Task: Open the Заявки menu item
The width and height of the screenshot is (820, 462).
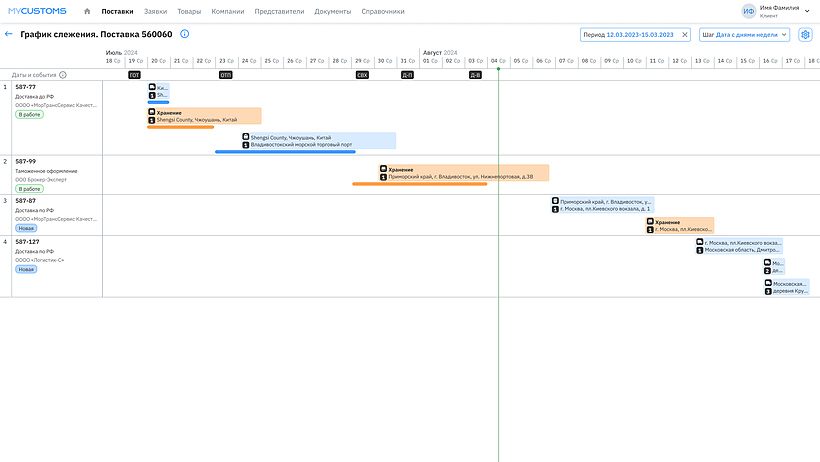Action: [x=155, y=11]
